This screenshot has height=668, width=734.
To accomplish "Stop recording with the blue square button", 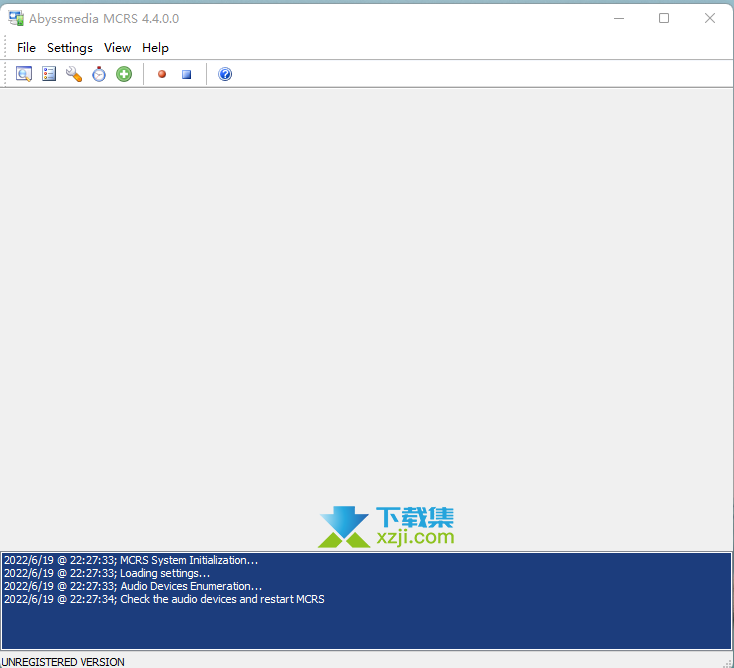I will pyautogui.click(x=187, y=74).
